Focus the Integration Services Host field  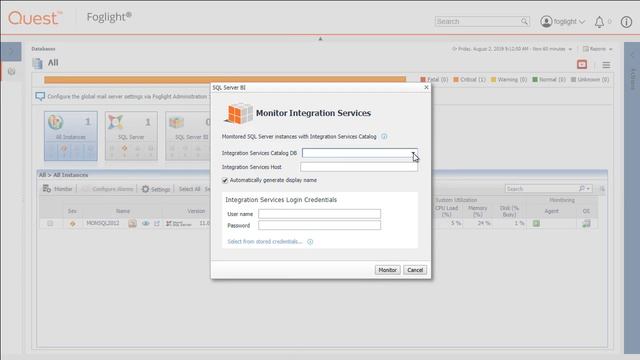[359, 167]
